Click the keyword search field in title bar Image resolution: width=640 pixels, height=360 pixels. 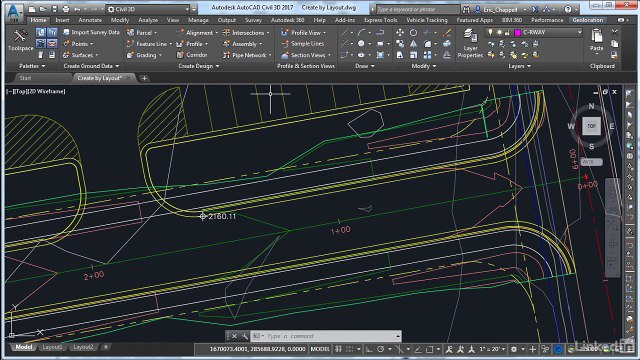[x=418, y=9]
